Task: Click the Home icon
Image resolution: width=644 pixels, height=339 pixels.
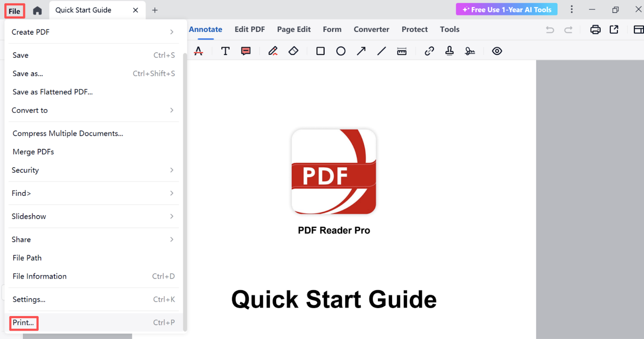Action: point(37,10)
